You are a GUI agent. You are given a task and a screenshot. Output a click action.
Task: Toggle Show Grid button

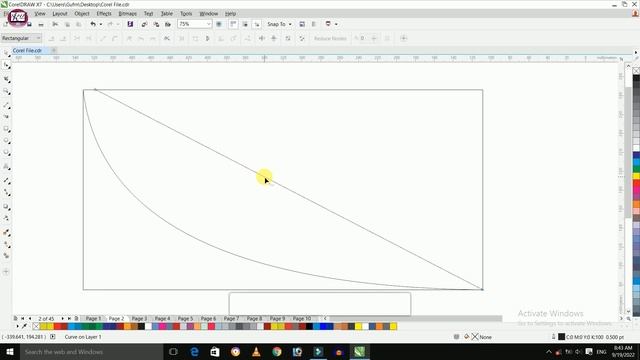coord(245,24)
